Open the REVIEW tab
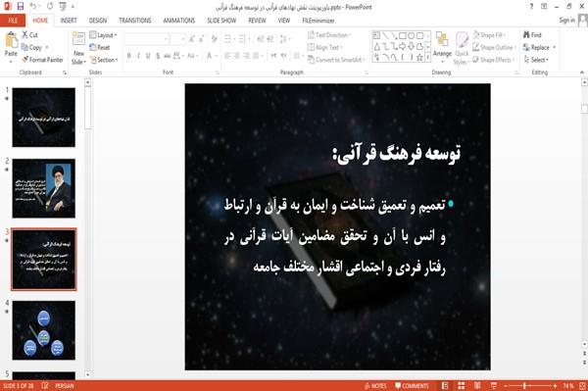588x391 pixels. 257,21
